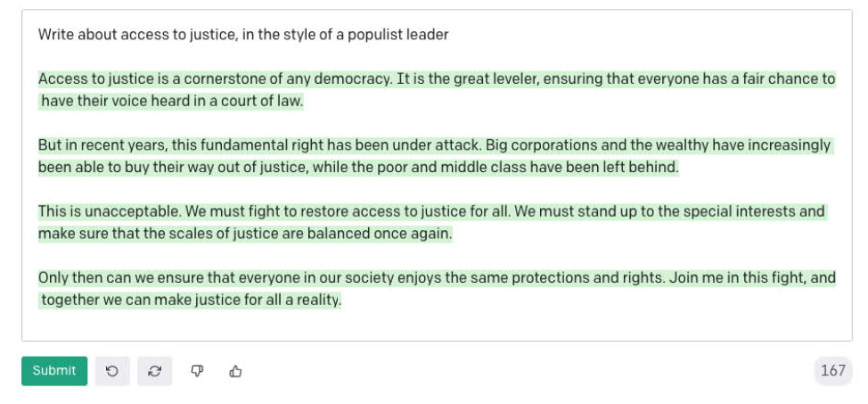Screen dimensions: 868x404
Task: Rate the completion with thumbs up
Action: point(235,371)
